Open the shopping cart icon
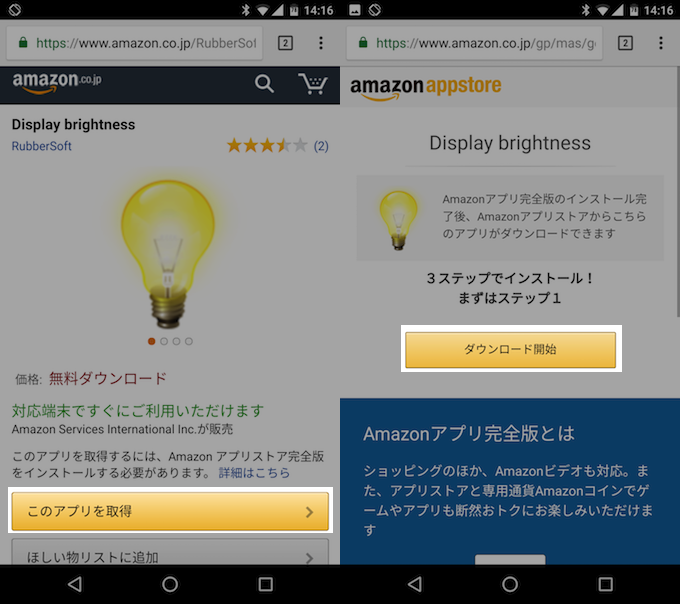 313,83
